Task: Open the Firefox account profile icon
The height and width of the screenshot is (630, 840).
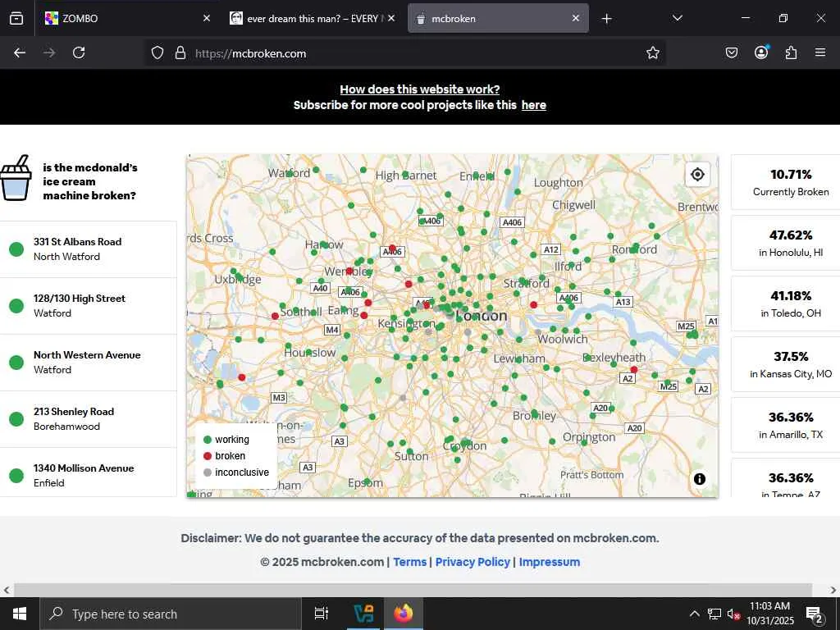Action: (761, 52)
